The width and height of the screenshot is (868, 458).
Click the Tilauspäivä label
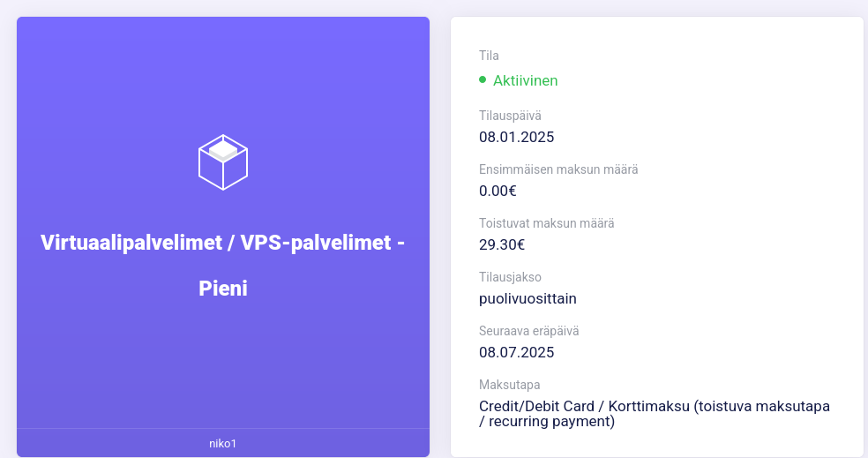[510, 116]
